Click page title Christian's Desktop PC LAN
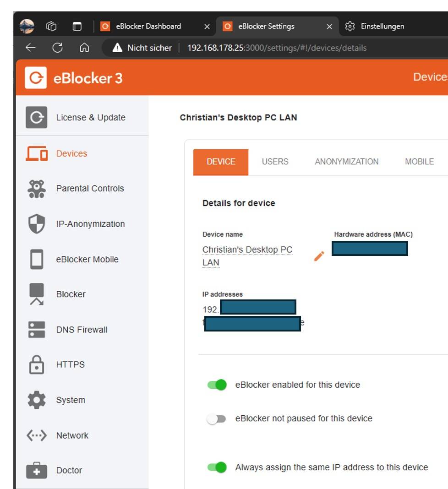This screenshot has height=489, width=448. click(238, 117)
